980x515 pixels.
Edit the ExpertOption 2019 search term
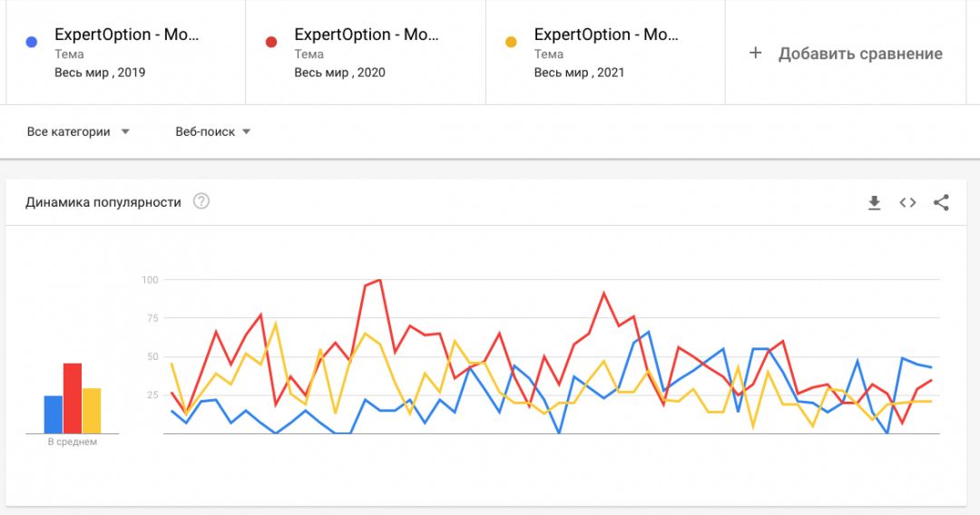(126, 34)
